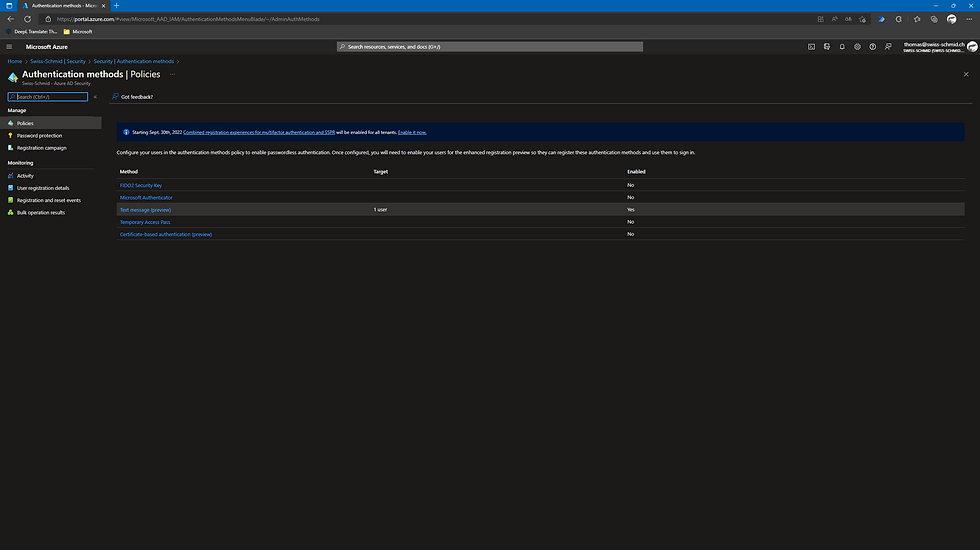
Task: Click the Home breadcrumb link
Action: click(x=14, y=61)
